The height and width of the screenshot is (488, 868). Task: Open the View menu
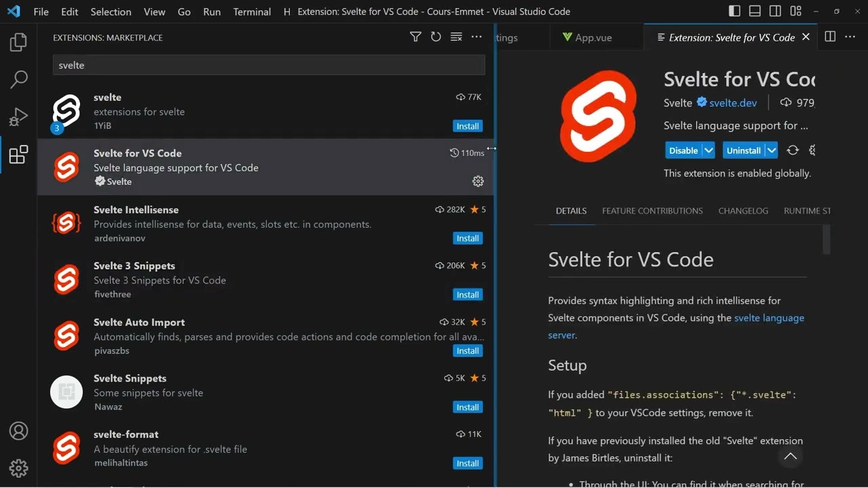pyautogui.click(x=155, y=12)
